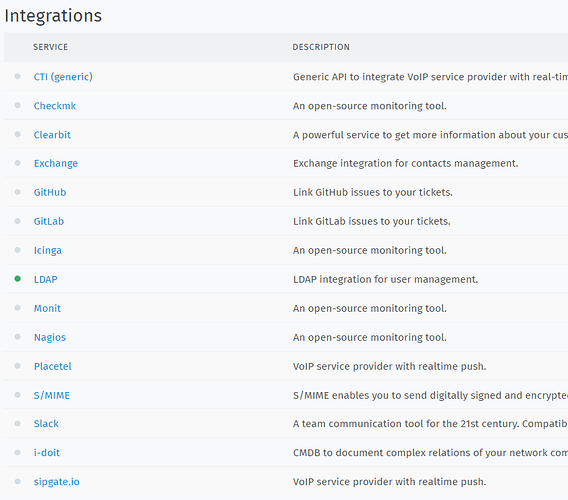The width and height of the screenshot is (568, 500).
Task: Click the inactive status dot for Exchange
Action: tap(17, 163)
